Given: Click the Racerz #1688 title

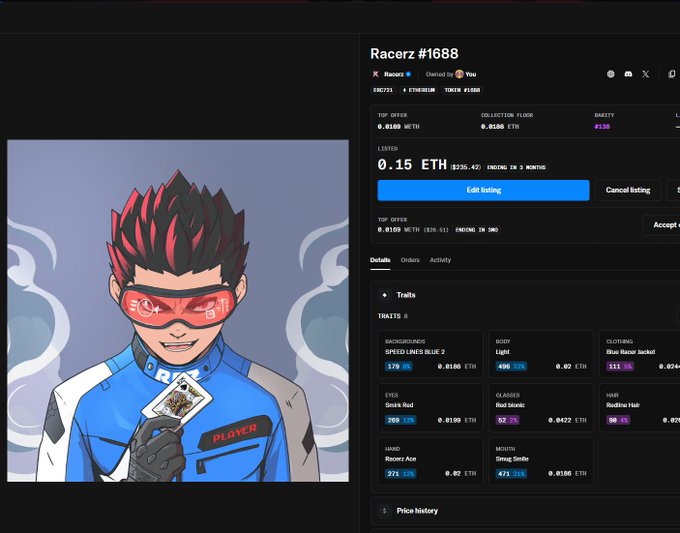Looking at the screenshot, I should coord(414,54).
